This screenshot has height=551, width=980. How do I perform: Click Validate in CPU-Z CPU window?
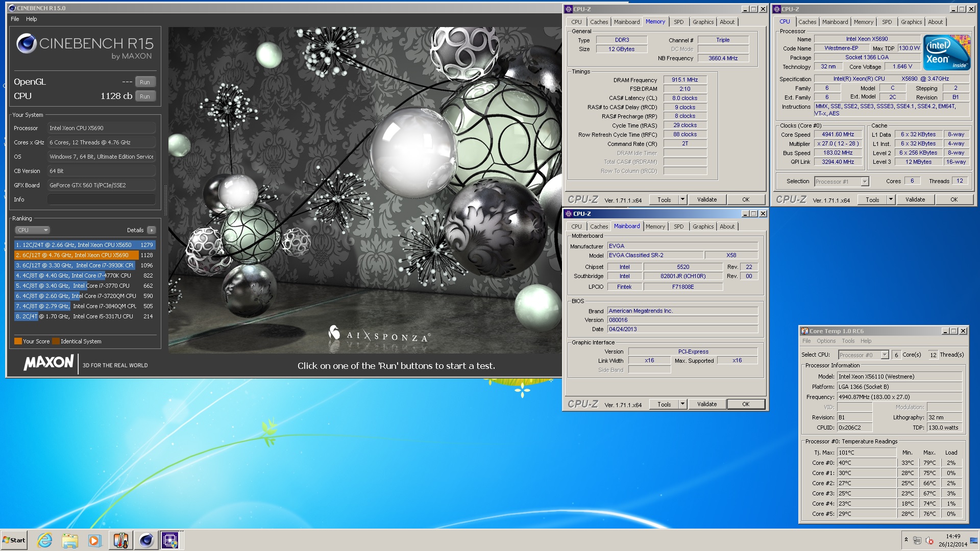tap(915, 199)
